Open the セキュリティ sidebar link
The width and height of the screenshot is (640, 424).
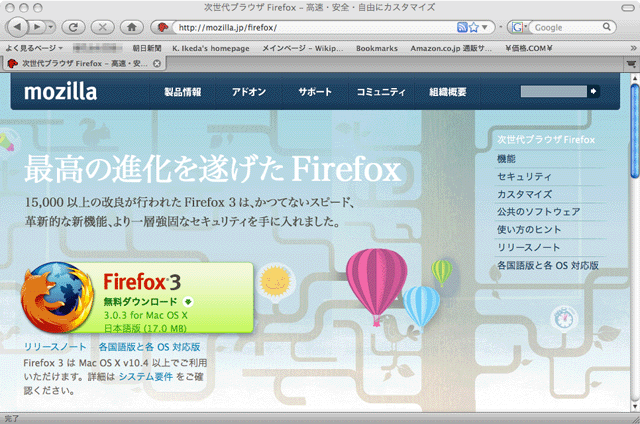coord(524,177)
